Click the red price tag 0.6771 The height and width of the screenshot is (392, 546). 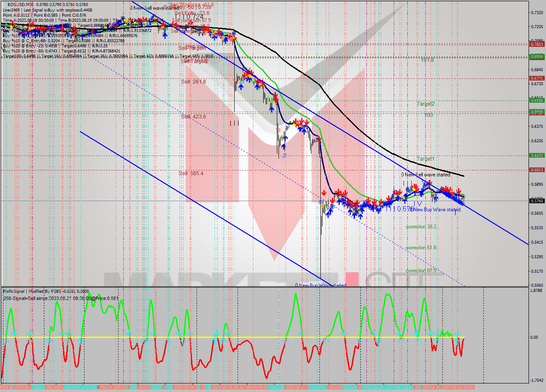[x=536, y=78]
